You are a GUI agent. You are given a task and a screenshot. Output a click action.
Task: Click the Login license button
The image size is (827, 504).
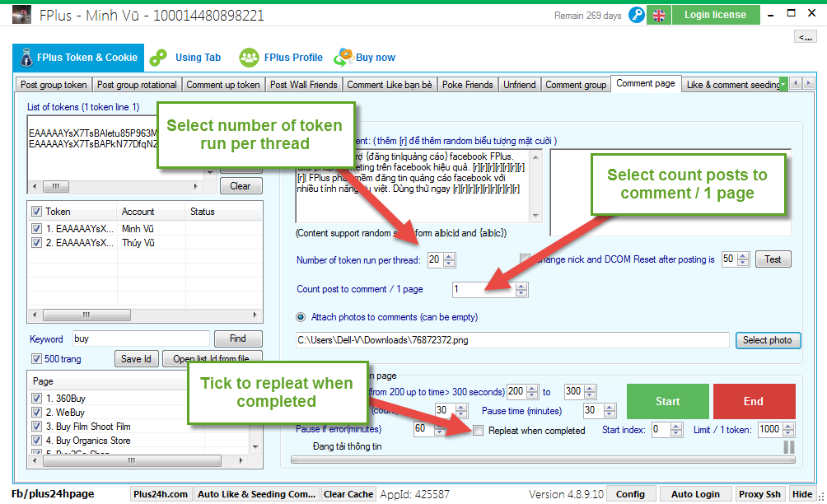pyautogui.click(x=715, y=15)
